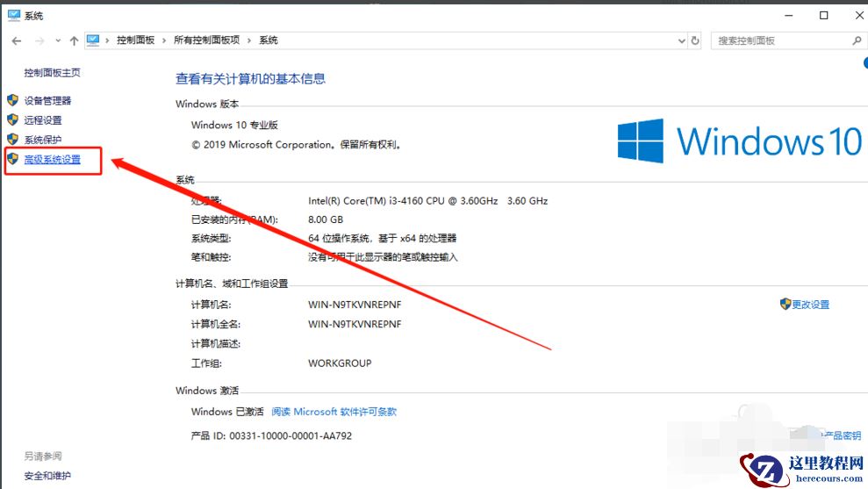
Task: Open 远程设置 from the sidebar
Action: click(43, 120)
